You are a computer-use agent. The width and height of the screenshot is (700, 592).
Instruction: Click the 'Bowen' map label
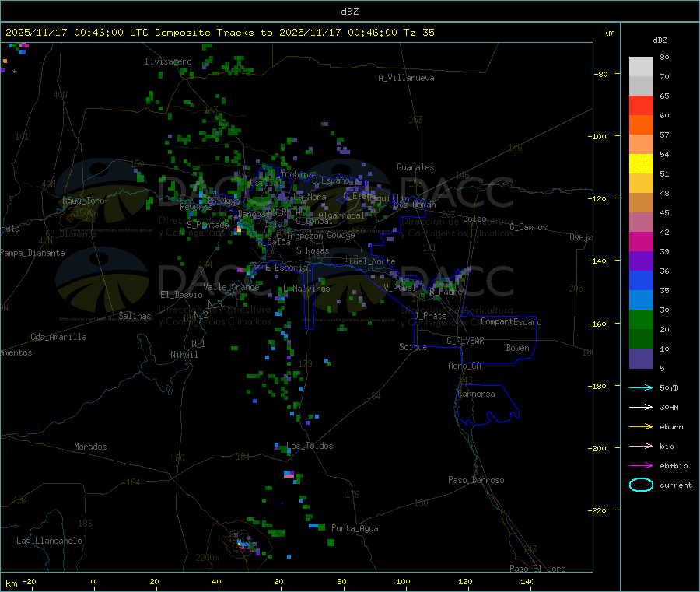point(517,348)
